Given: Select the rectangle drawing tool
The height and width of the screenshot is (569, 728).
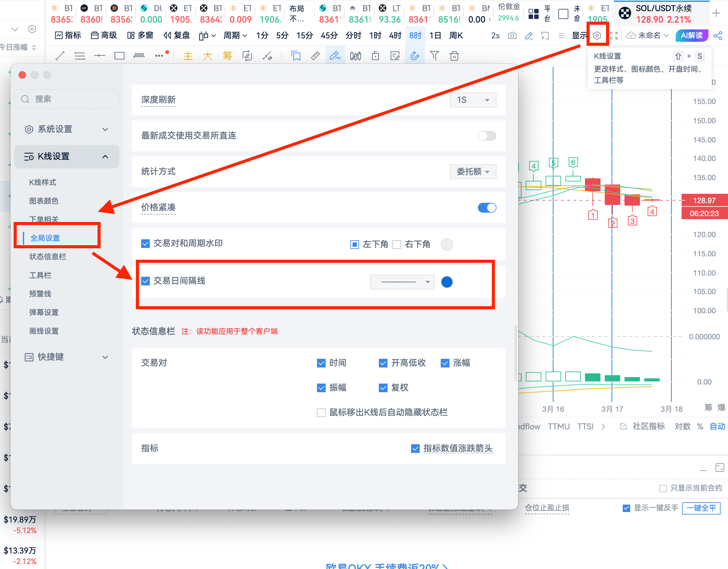Looking at the screenshot, I should 119,56.
